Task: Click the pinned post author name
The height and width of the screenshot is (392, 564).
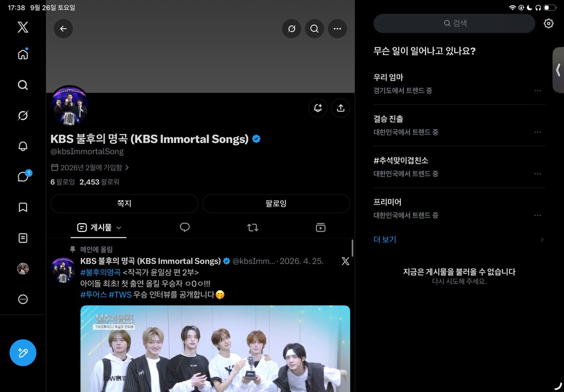Action: click(150, 261)
